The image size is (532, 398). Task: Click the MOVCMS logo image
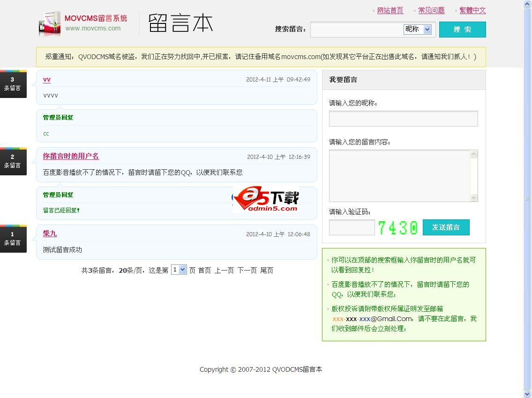click(82, 23)
